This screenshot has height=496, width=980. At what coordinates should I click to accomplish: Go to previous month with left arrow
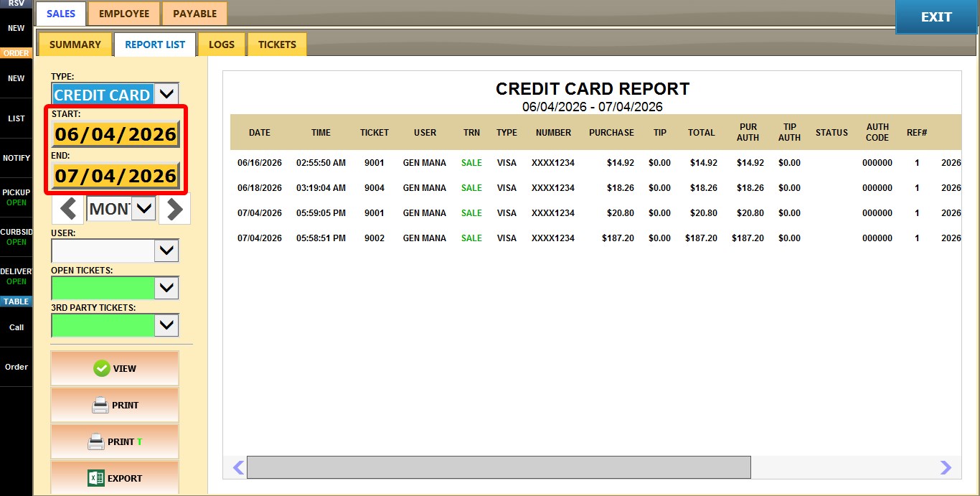68,209
